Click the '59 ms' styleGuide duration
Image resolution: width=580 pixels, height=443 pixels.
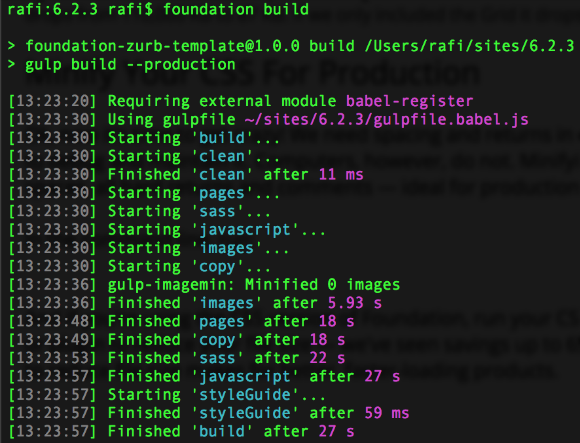(x=387, y=413)
